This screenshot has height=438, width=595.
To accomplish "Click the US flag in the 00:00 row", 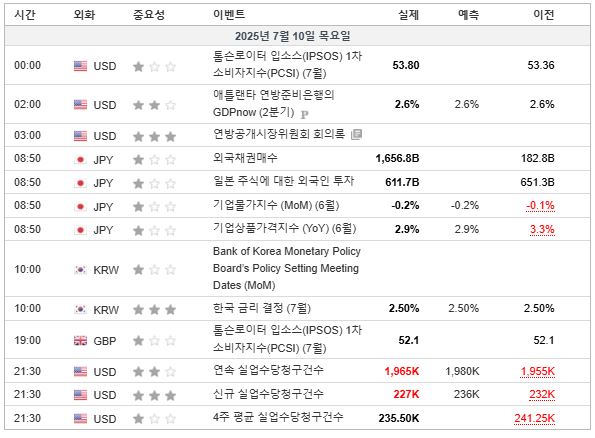I will 80,66.
